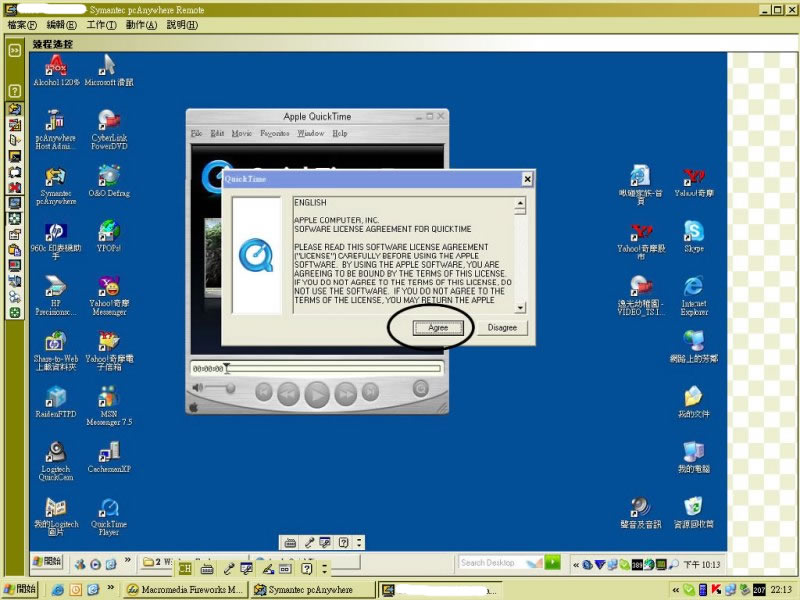Select the 資源回收筒 recycle bin icon
Screen dimensions: 800x600
694,512
